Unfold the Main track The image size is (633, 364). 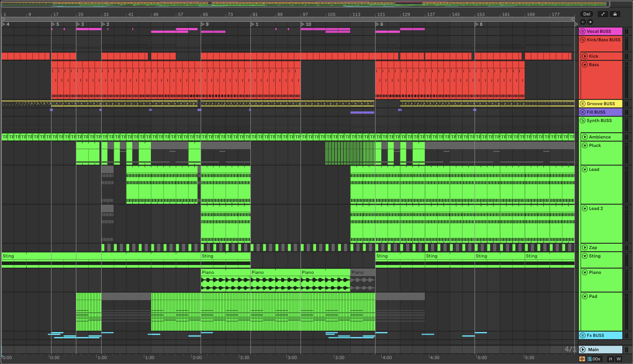[582, 350]
